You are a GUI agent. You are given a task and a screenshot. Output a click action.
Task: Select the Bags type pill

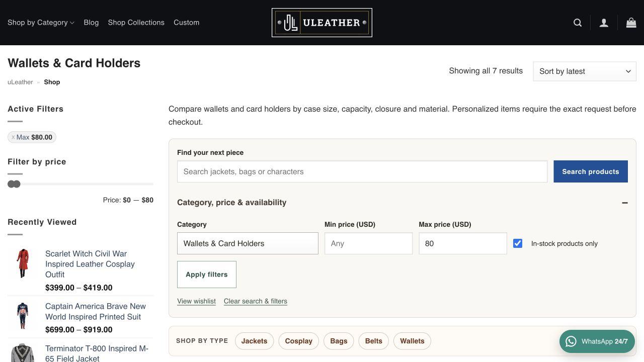point(339,341)
